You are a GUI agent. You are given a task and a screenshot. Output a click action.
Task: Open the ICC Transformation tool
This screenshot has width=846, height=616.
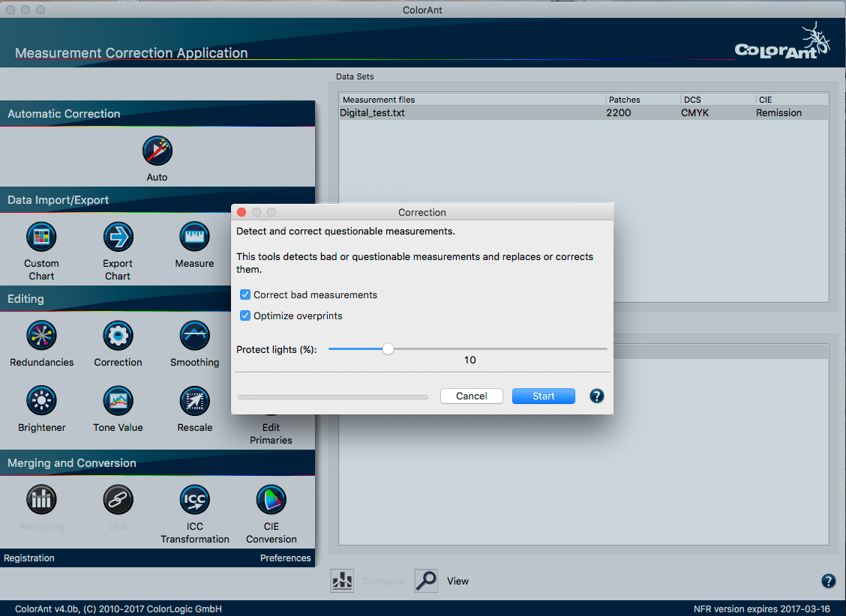click(194, 500)
